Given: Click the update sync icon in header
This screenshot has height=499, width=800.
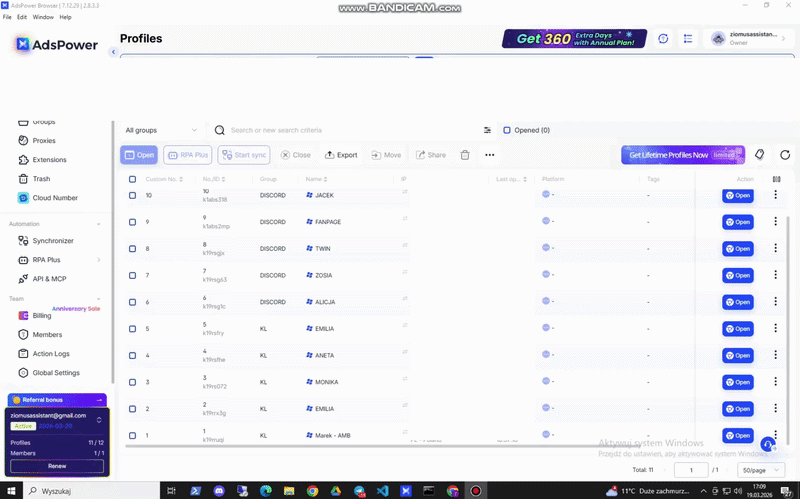Looking at the screenshot, I should pos(663,39).
